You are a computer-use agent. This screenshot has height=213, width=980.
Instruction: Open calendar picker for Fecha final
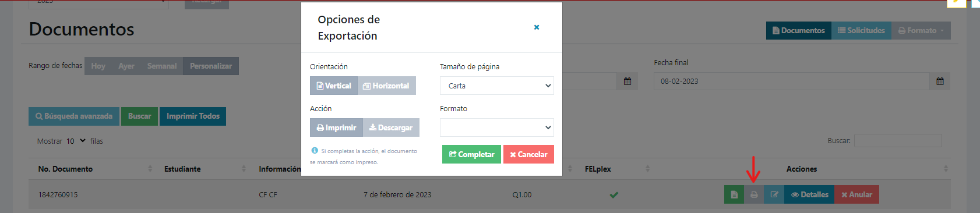940,81
